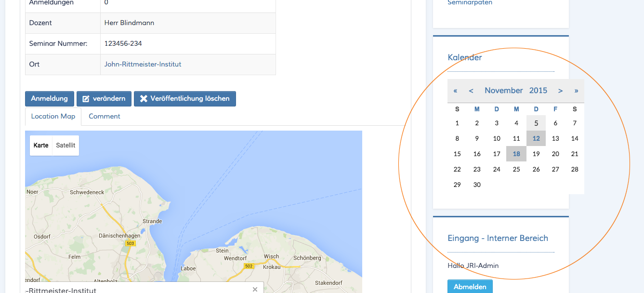
Task: Open John-Rittmeister-Institut location link
Action: (143, 64)
